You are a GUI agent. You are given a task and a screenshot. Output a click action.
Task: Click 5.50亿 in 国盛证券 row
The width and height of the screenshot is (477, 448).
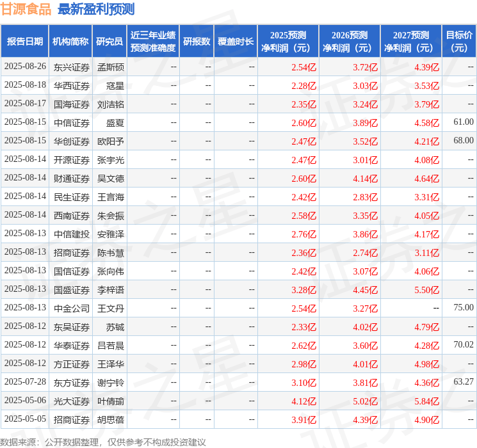click(x=427, y=290)
